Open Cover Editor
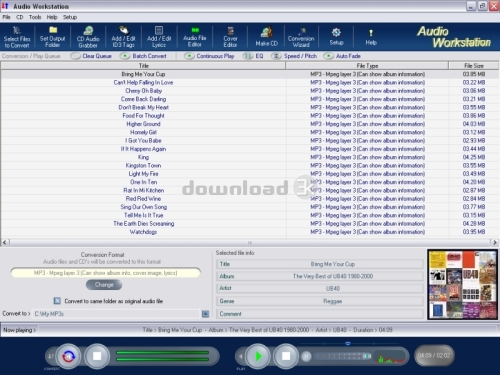500x375 pixels. [x=230, y=37]
